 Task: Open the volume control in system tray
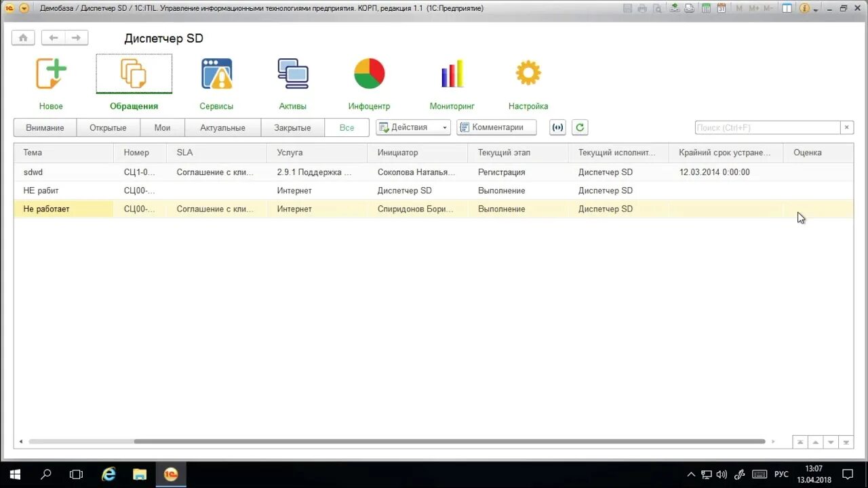pyautogui.click(x=722, y=474)
